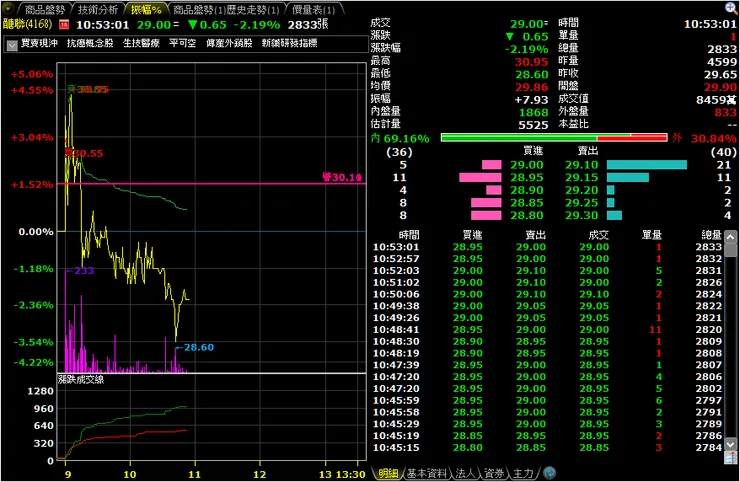The width and height of the screenshot is (740, 482).
Task: Click the 10:53:01 row in the trade list
Action: point(547,247)
